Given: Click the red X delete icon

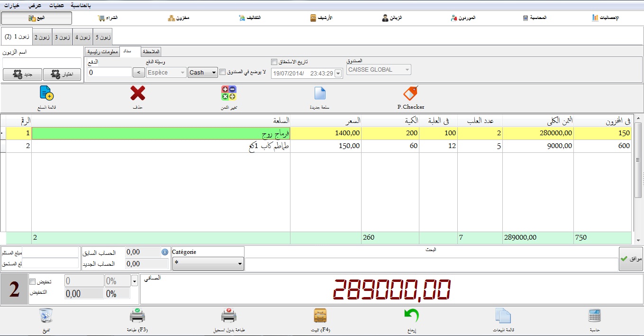Looking at the screenshot, I should tap(138, 93).
